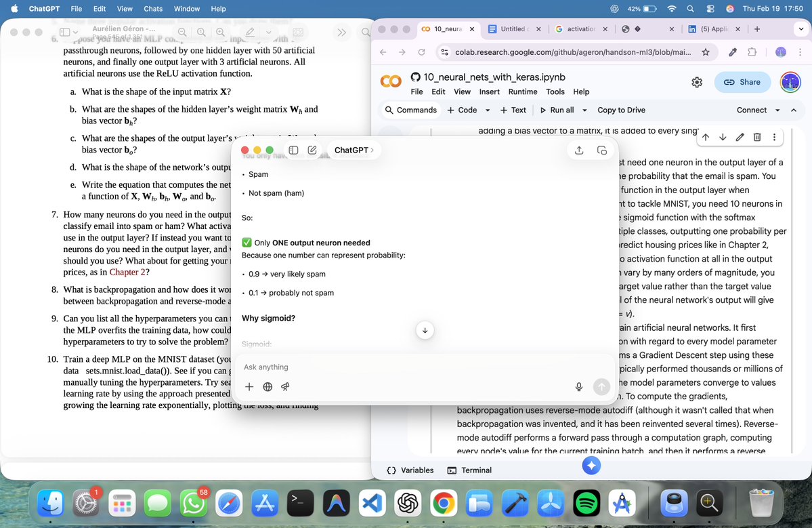Toggle the ChatGPT sidebar icon
The height and width of the screenshot is (528, 812).
point(293,150)
